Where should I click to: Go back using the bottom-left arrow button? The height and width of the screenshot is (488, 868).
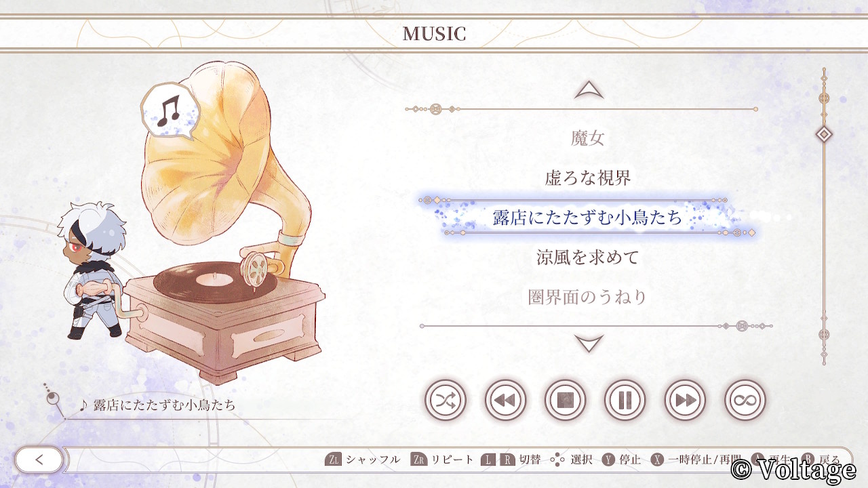tap(39, 460)
